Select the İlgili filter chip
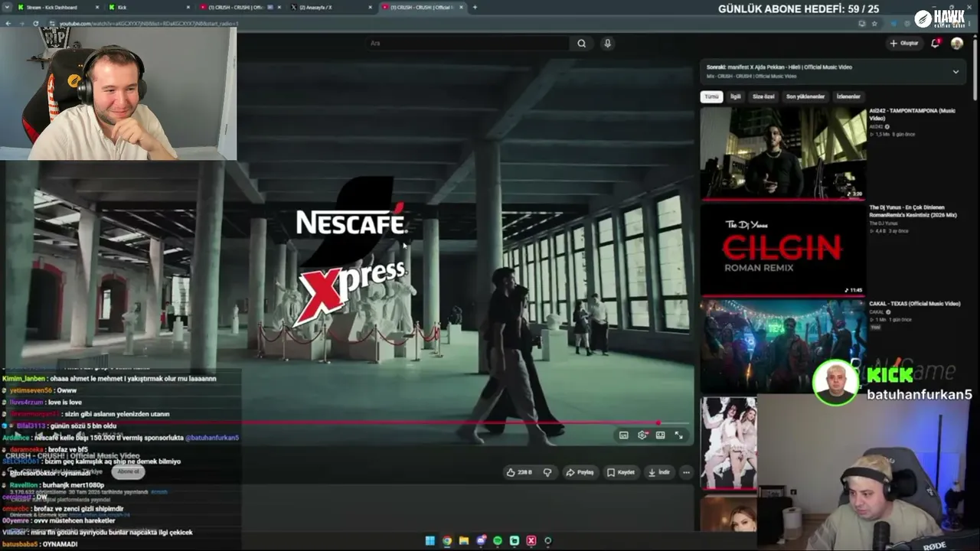 tap(736, 97)
